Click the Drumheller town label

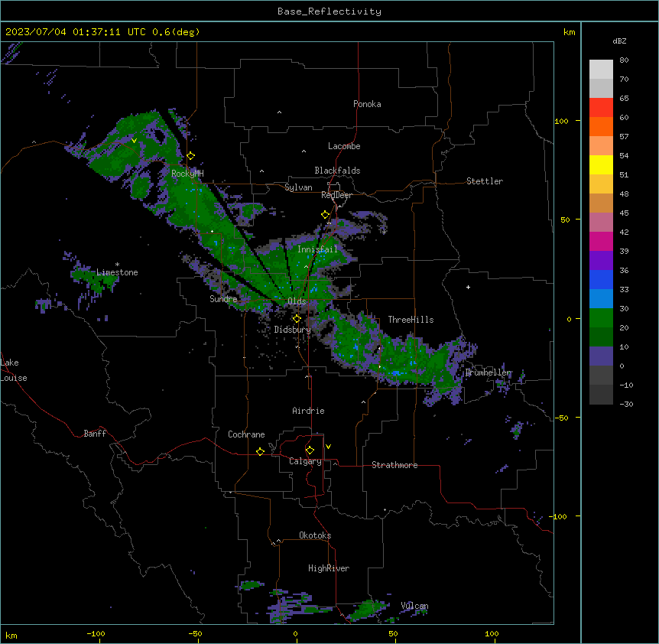coord(488,372)
